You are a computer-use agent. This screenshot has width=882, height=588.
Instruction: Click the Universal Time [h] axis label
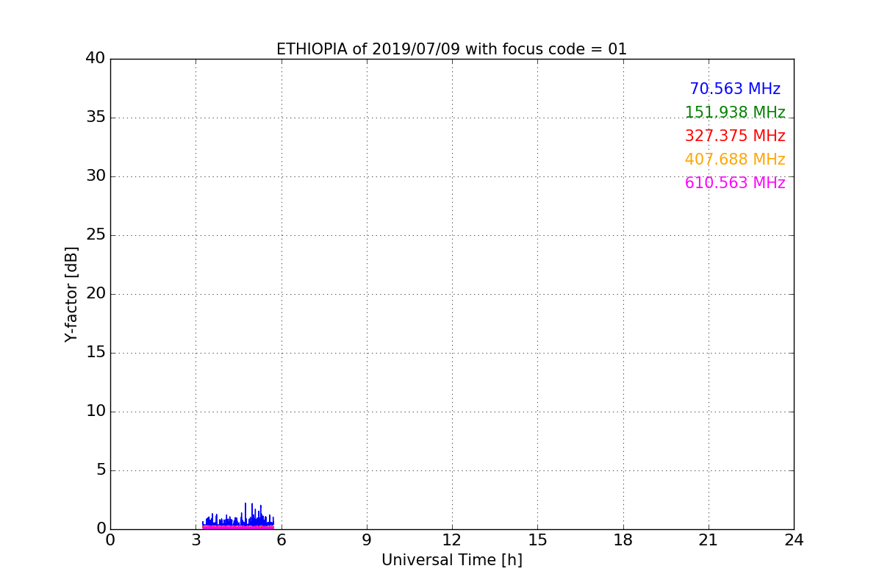[451, 560]
